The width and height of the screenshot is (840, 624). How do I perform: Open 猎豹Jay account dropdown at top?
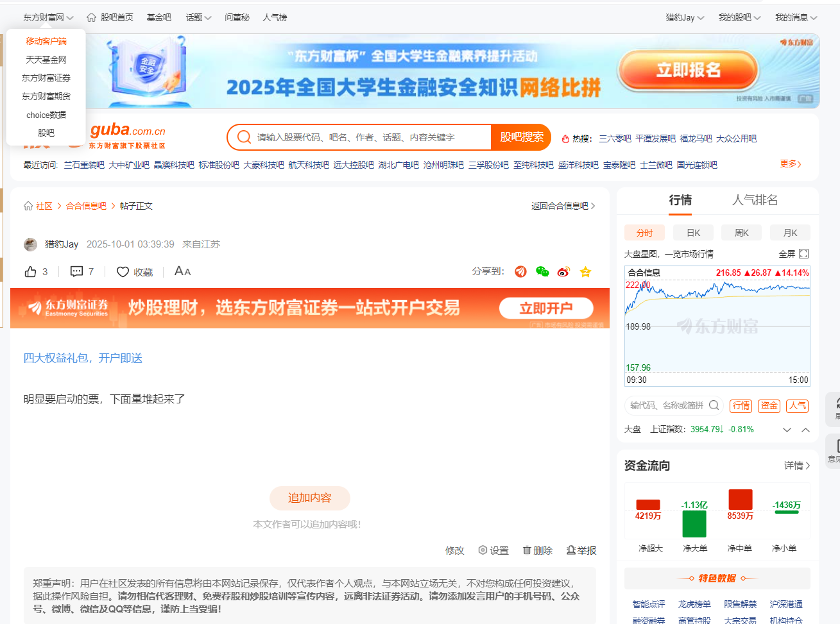[685, 17]
